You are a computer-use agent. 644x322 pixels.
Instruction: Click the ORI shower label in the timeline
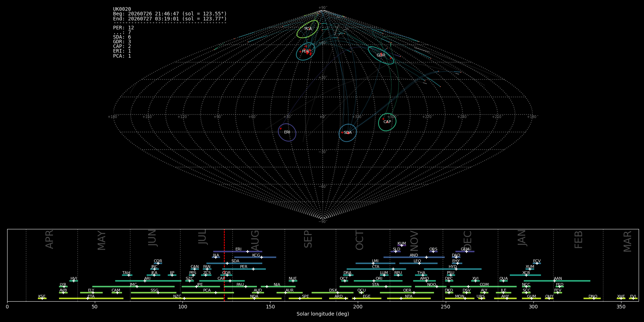pos(379,279)
